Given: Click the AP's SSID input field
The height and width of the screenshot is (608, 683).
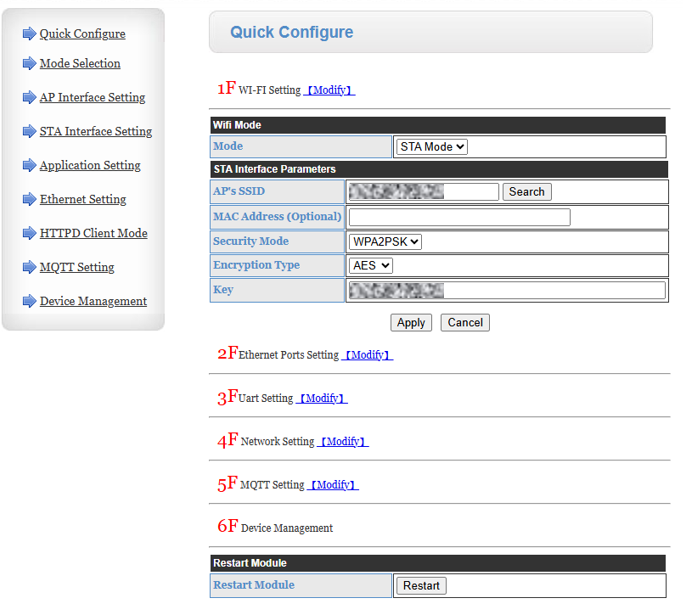Looking at the screenshot, I should (423, 192).
